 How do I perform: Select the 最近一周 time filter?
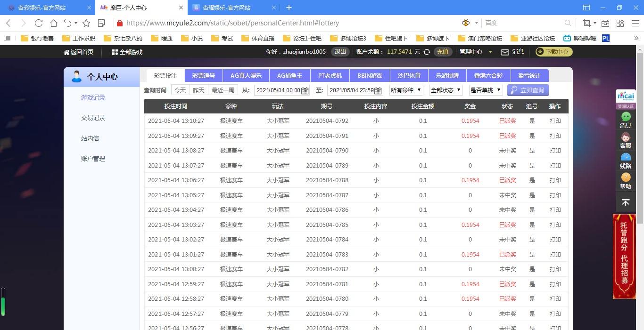(x=223, y=90)
